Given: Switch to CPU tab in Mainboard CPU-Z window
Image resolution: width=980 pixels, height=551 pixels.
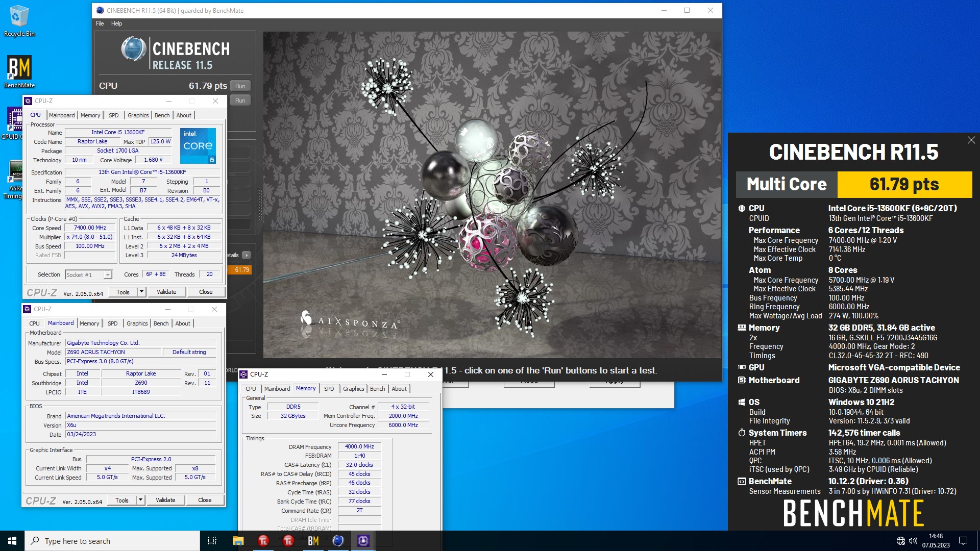Looking at the screenshot, I should (34, 323).
